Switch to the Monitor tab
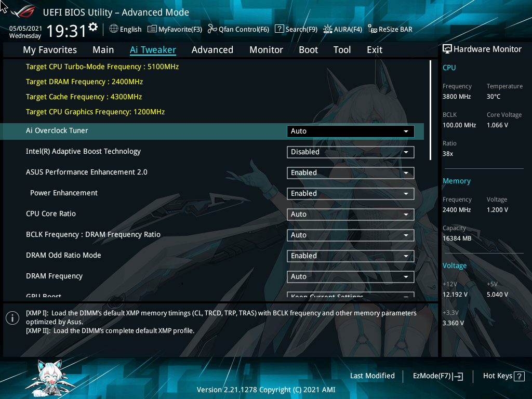The image size is (532, 399). [267, 50]
